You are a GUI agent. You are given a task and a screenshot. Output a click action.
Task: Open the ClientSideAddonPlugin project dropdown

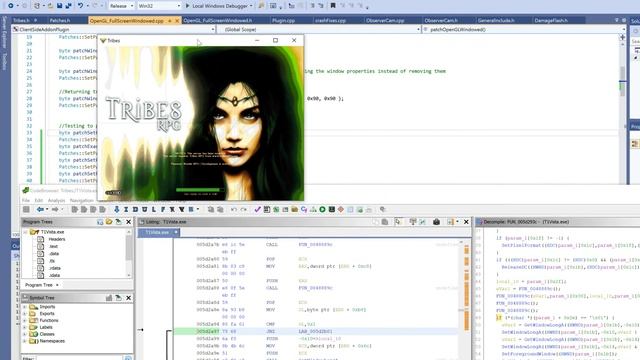pos(113,29)
